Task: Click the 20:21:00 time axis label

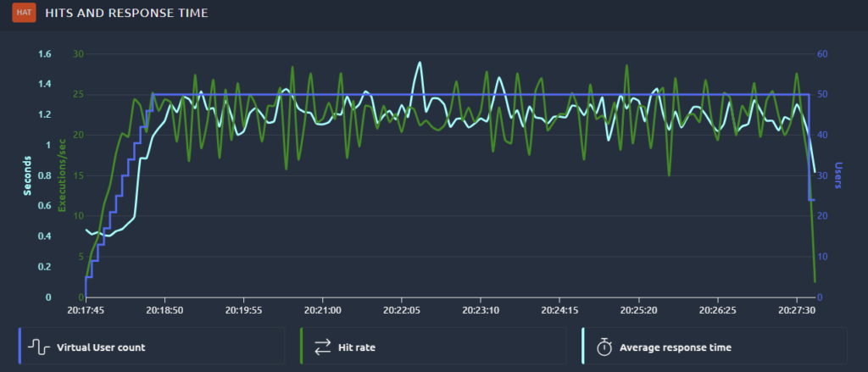Action: click(x=322, y=310)
